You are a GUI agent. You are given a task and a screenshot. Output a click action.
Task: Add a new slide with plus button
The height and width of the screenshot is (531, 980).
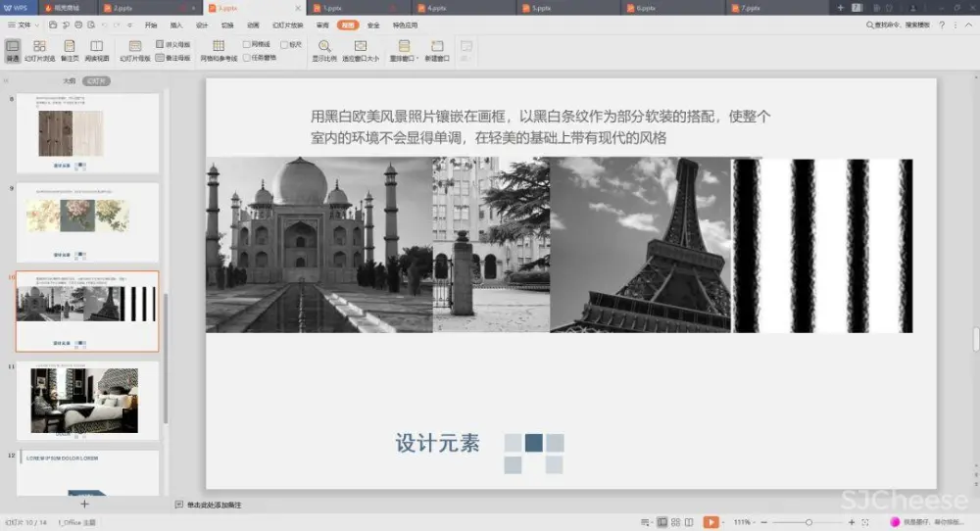click(x=84, y=504)
